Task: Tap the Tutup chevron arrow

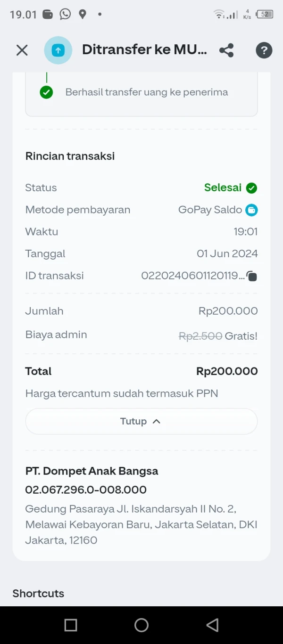Action: coord(157,421)
